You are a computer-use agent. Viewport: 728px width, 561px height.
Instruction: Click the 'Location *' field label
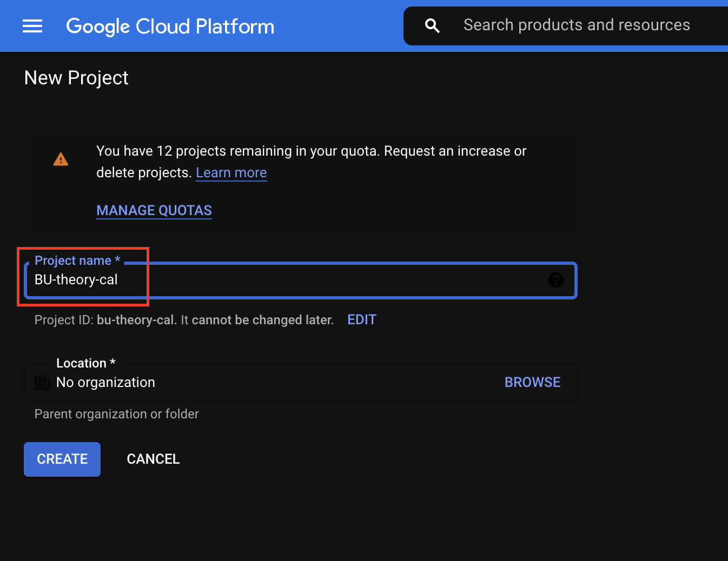86,363
